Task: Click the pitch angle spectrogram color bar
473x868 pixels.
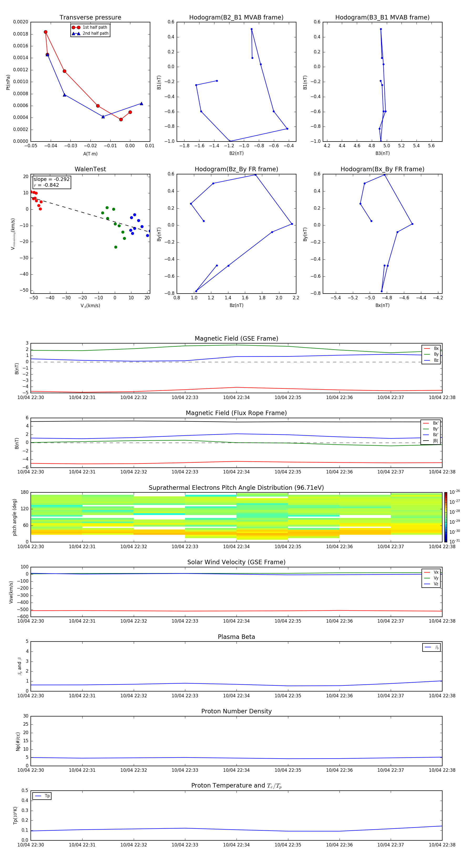Action: tap(446, 517)
